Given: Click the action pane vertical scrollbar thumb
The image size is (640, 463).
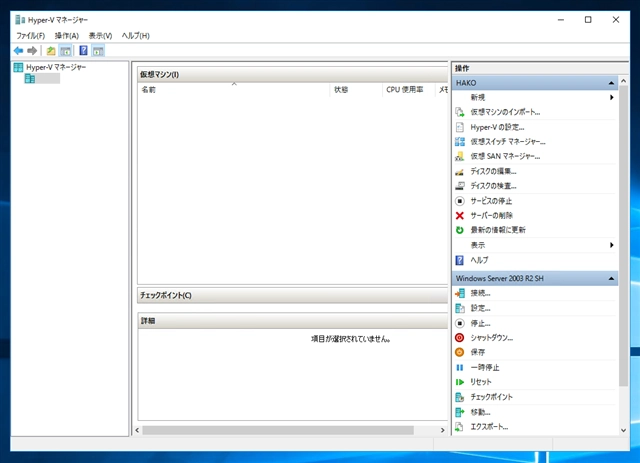Looking at the screenshot, I should click(x=623, y=236).
